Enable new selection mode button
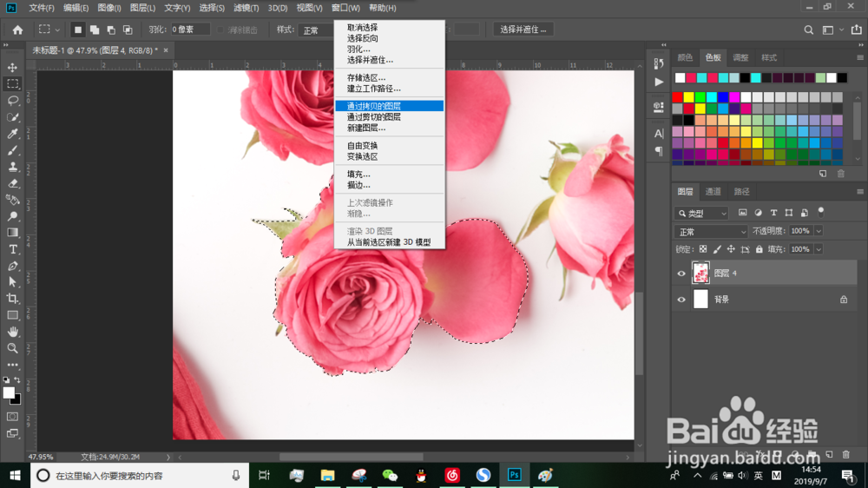 tap(78, 30)
